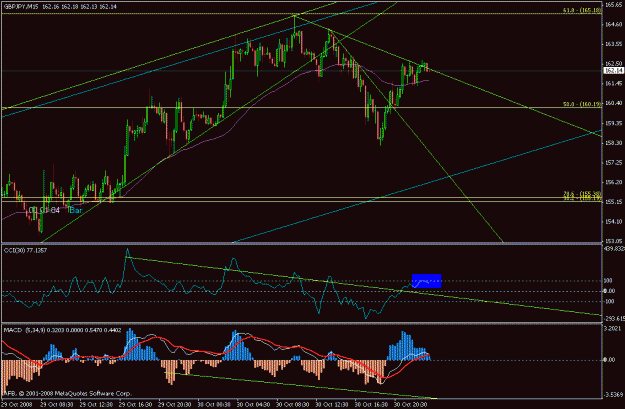Click price axis value 158.30
The width and height of the screenshot is (625, 409).
click(x=614, y=143)
